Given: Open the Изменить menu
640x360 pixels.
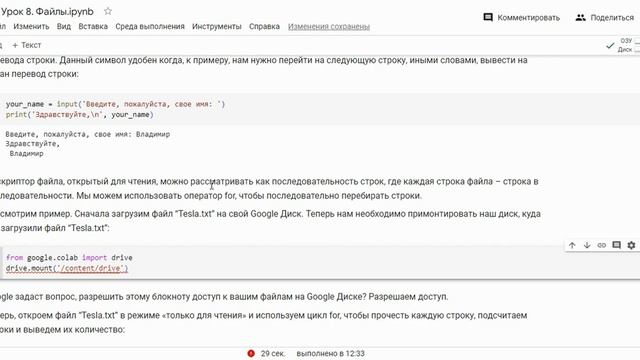Looking at the screenshot, I should coord(31,27).
